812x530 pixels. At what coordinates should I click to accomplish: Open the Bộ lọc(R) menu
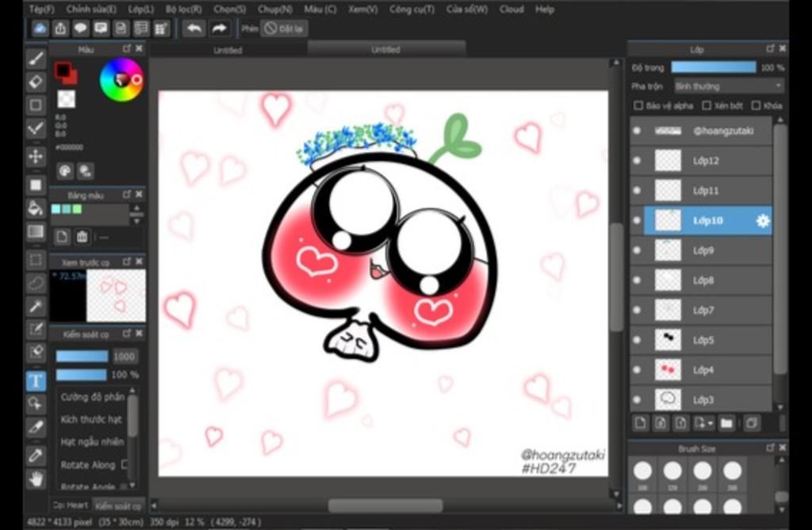click(x=184, y=10)
